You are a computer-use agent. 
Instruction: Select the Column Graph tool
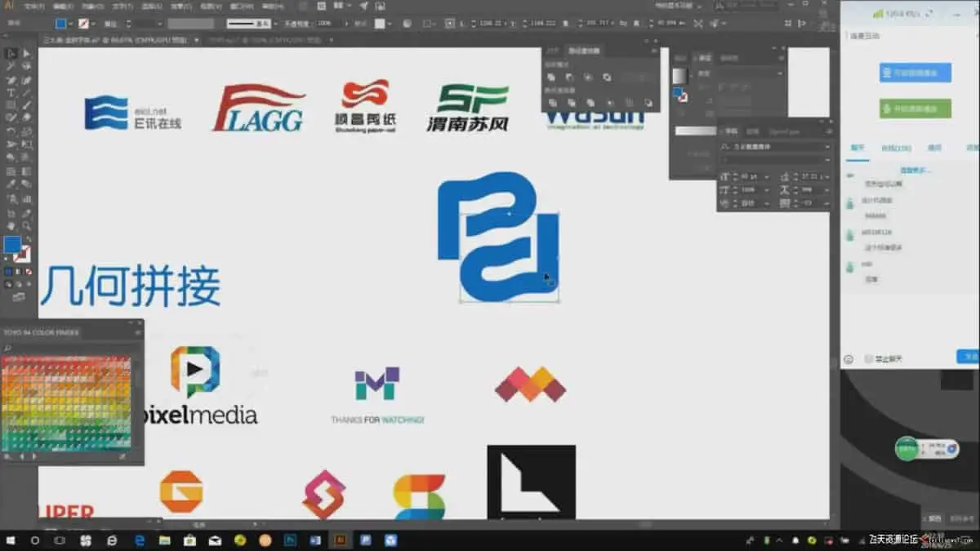pos(26,198)
